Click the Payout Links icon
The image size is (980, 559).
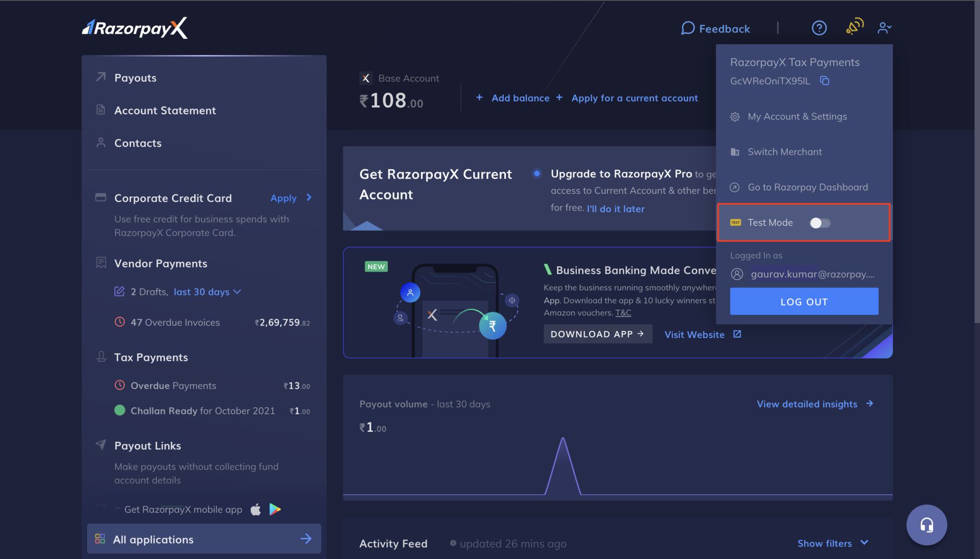point(100,444)
